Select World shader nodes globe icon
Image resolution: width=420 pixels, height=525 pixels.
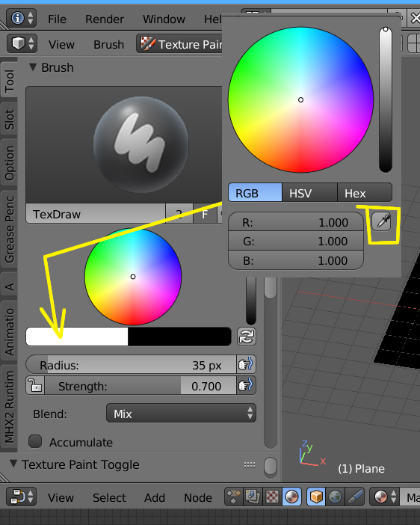click(335, 497)
